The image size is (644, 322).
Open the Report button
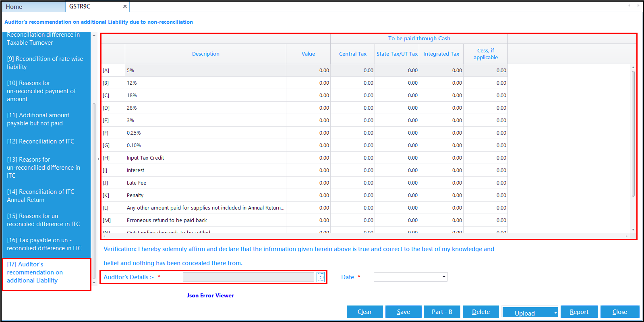pyautogui.click(x=579, y=312)
